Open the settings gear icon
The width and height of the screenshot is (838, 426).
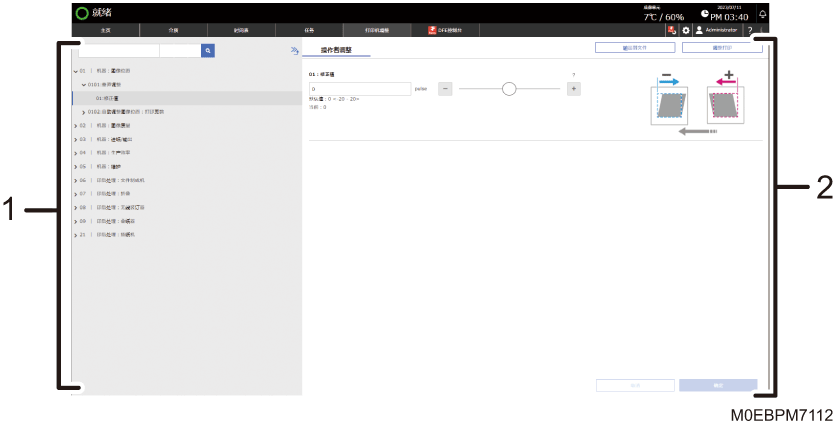pyautogui.click(x=686, y=30)
